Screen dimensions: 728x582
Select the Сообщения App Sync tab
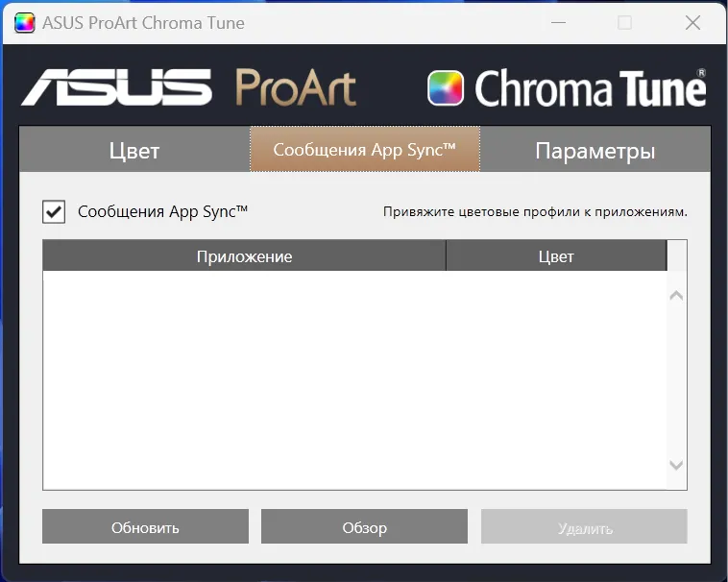(364, 150)
